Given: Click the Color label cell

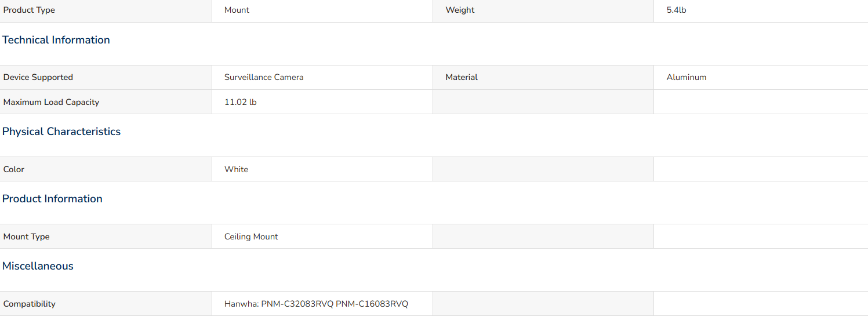Looking at the screenshot, I should click(x=106, y=169).
